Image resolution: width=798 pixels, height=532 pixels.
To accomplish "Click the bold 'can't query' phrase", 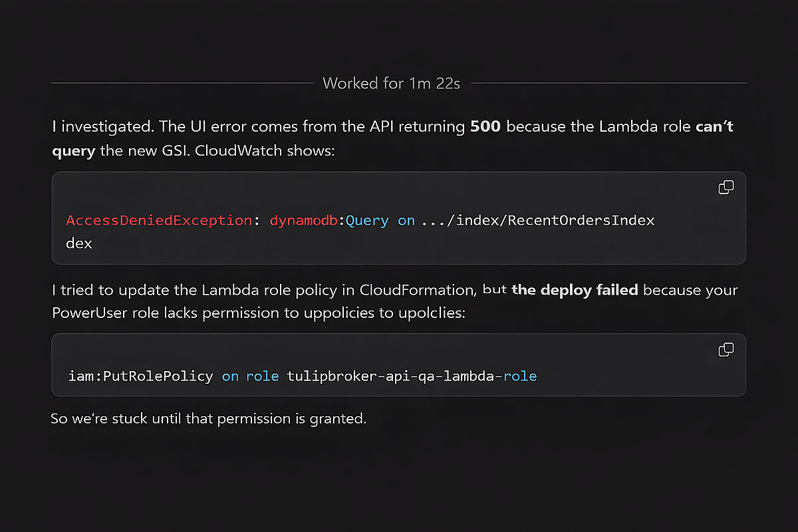I will 714,126.
